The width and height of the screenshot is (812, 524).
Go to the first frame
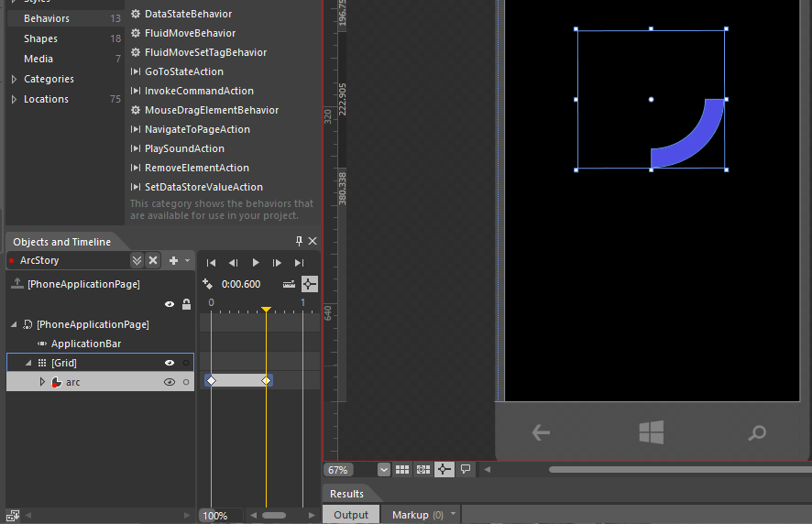212,263
